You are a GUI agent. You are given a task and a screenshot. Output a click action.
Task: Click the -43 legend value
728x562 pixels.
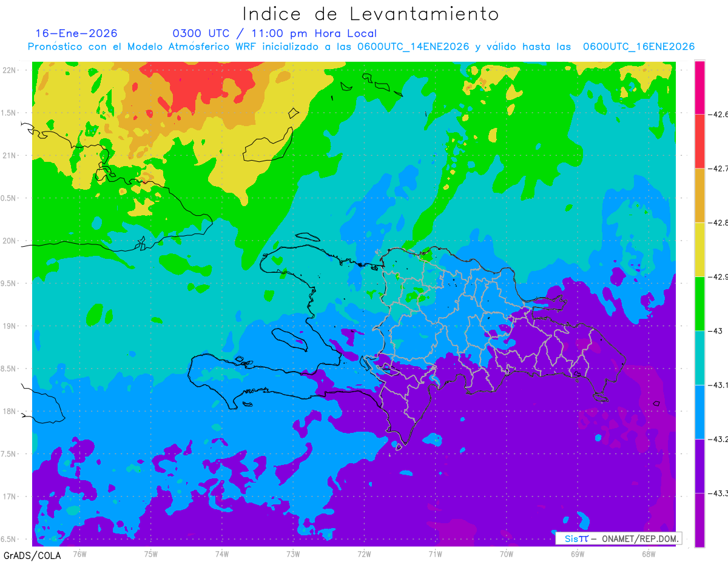[714, 330]
